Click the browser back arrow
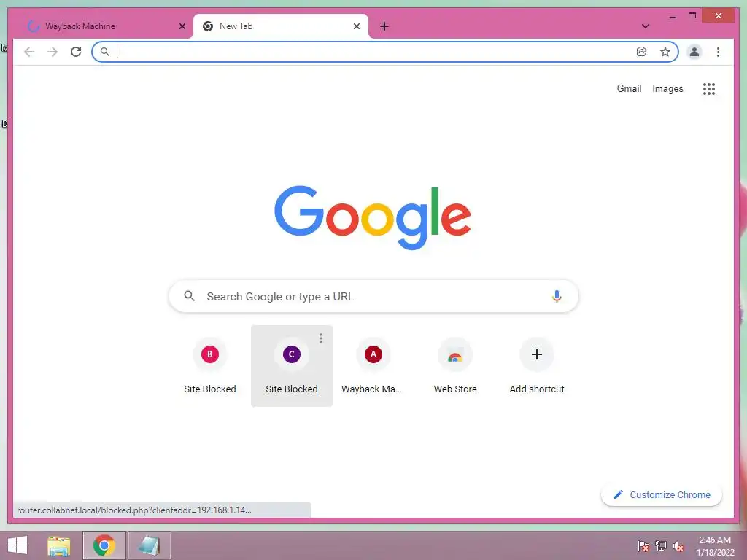The image size is (747, 560). pos(29,52)
